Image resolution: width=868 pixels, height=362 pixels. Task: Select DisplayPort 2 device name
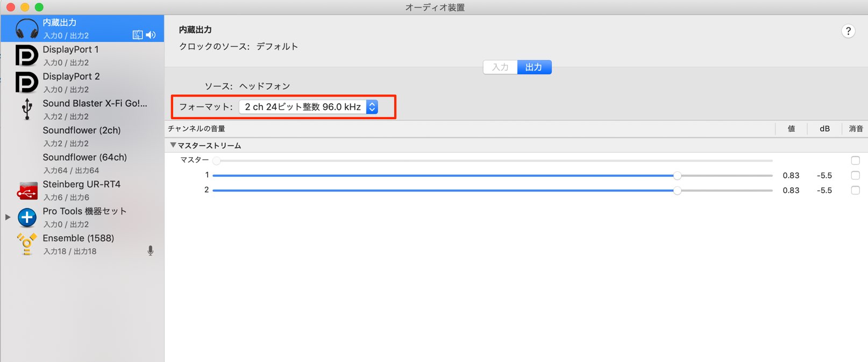tap(72, 76)
